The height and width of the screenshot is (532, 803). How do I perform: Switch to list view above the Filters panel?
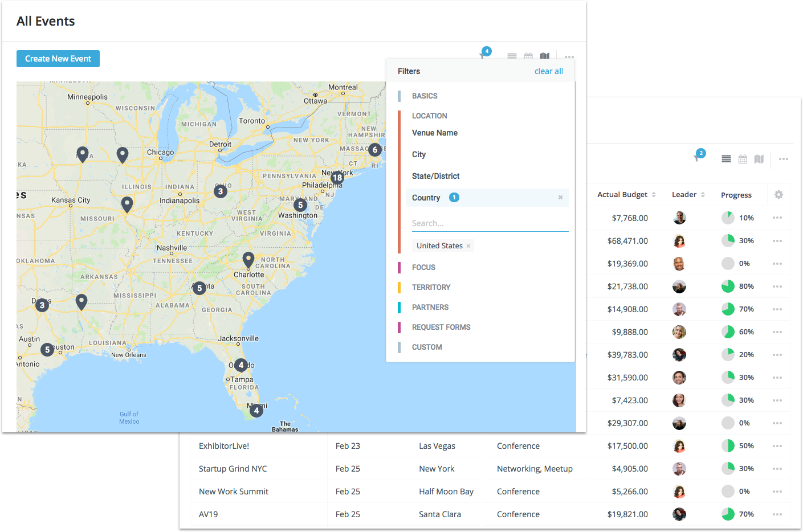512,56
